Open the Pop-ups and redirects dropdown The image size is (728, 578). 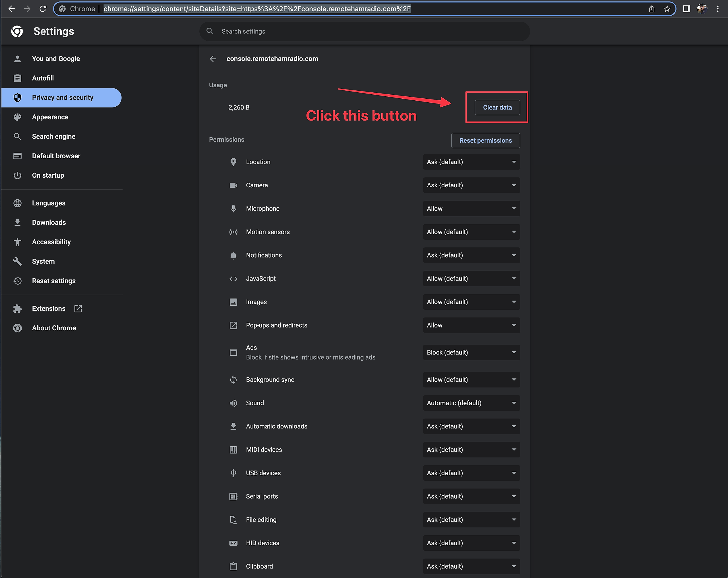click(x=471, y=325)
